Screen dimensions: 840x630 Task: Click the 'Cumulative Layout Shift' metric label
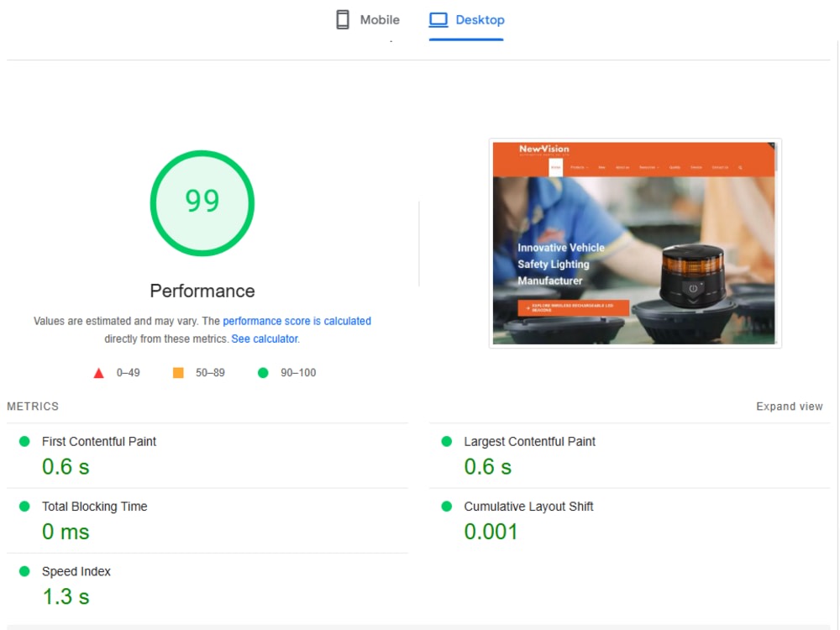tap(528, 507)
